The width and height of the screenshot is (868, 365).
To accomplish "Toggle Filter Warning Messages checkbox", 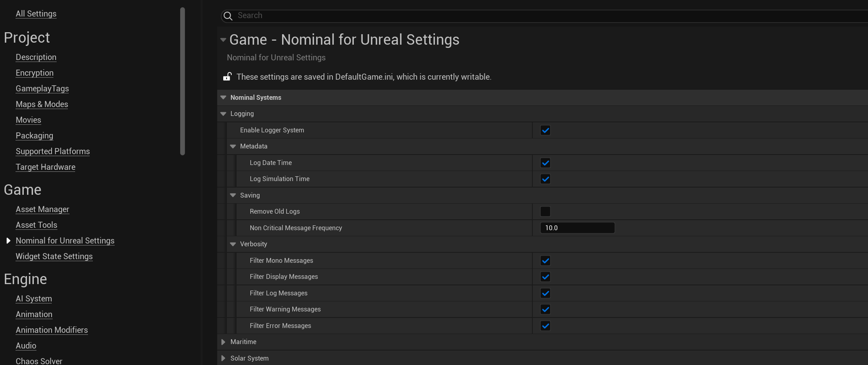I will point(545,309).
